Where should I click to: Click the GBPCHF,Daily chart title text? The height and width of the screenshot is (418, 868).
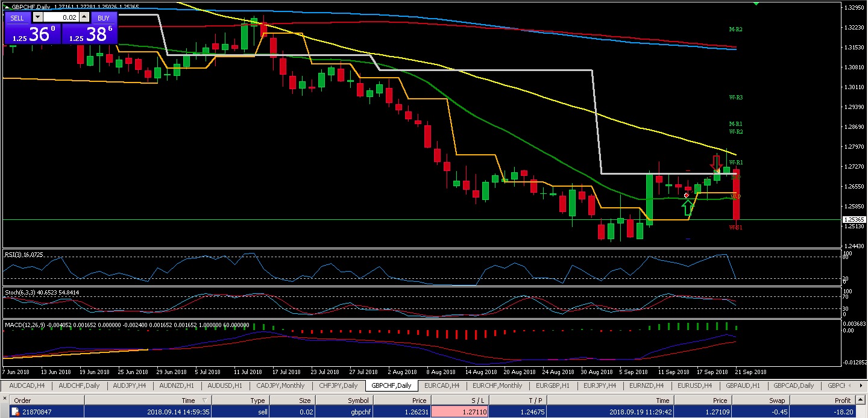pos(31,7)
